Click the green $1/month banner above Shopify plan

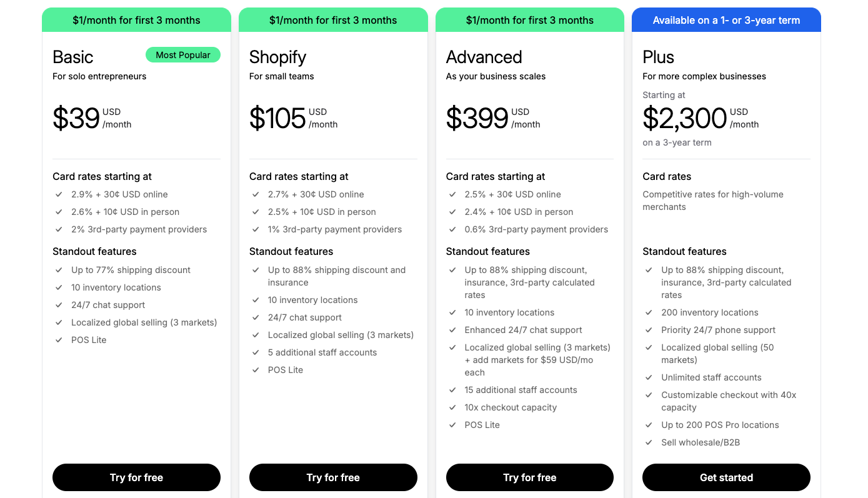pos(333,20)
